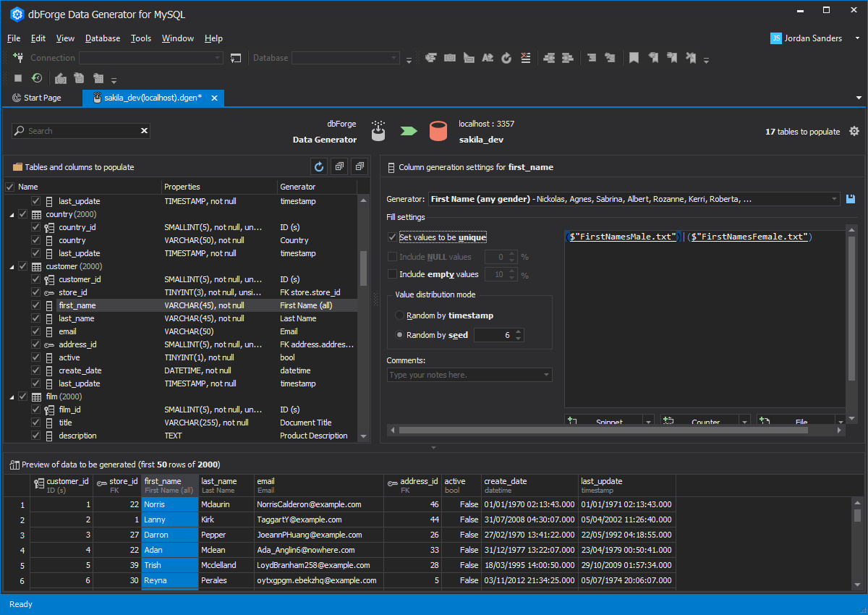
Task: Select Random by timestamp radio button
Action: pos(399,315)
